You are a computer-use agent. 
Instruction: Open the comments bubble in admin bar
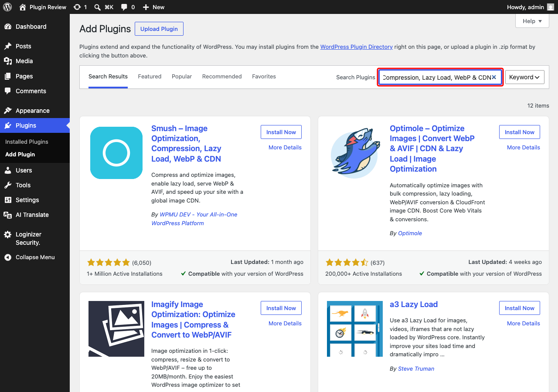(124, 7)
